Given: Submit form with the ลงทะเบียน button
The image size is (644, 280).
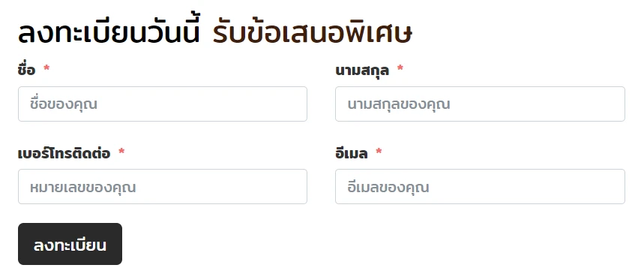Looking at the screenshot, I should click(x=70, y=244).
